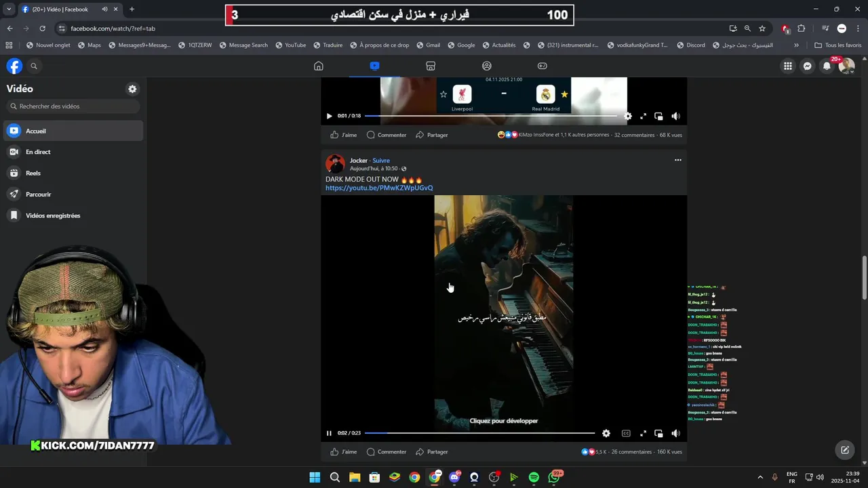This screenshot has height=488, width=868.
Task: Click the Chrome address bar URL
Action: point(113,28)
